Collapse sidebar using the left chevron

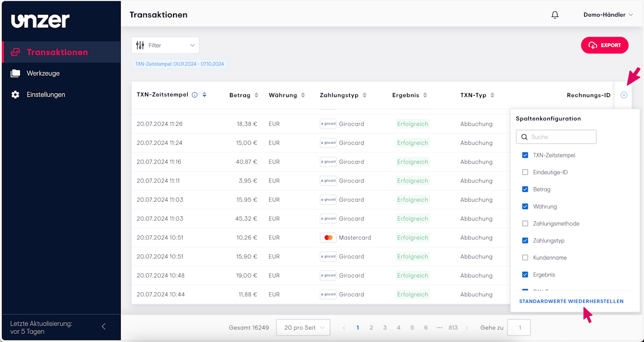click(104, 327)
